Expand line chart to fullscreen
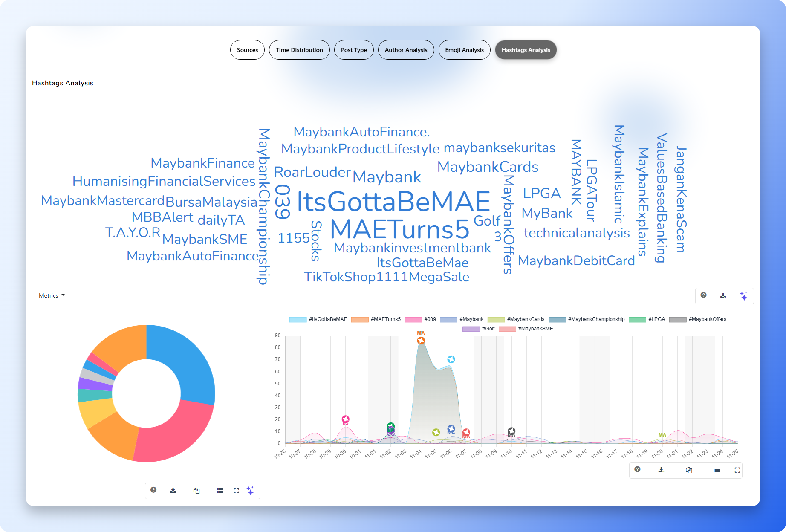 pos(737,470)
